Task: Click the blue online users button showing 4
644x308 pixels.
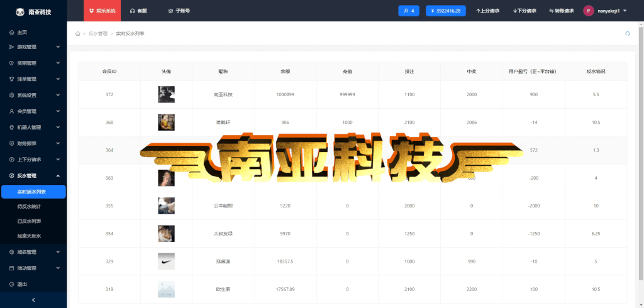Action: tap(409, 11)
